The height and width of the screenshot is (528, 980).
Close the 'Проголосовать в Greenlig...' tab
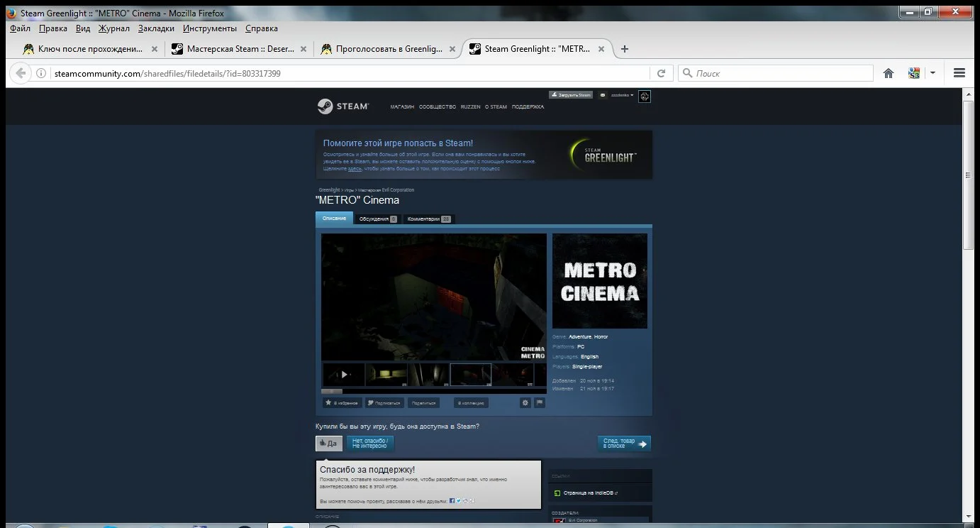[452, 49]
